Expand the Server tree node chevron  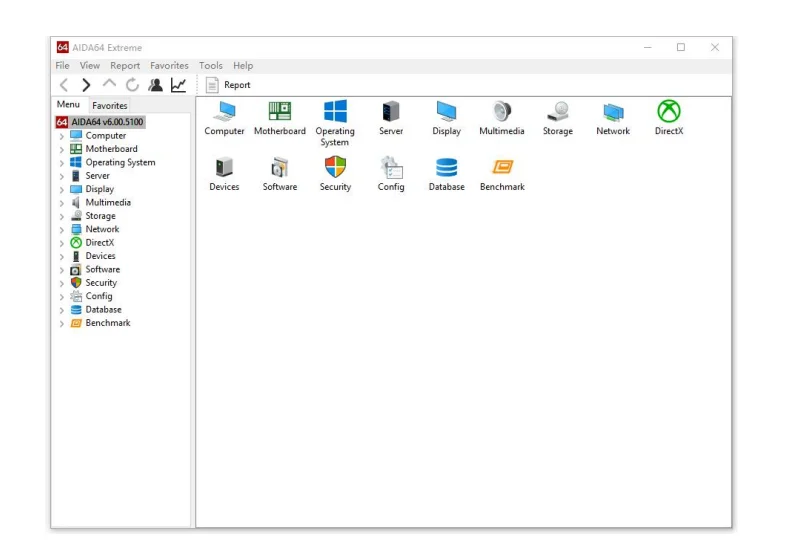tap(62, 176)
